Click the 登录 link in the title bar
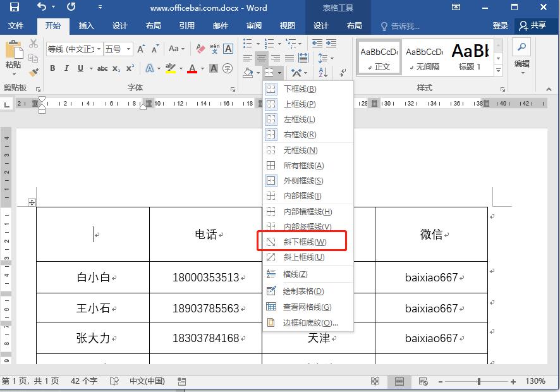This screenshot has width=560, height=392. pyautogui.click(x=500, y=26)
